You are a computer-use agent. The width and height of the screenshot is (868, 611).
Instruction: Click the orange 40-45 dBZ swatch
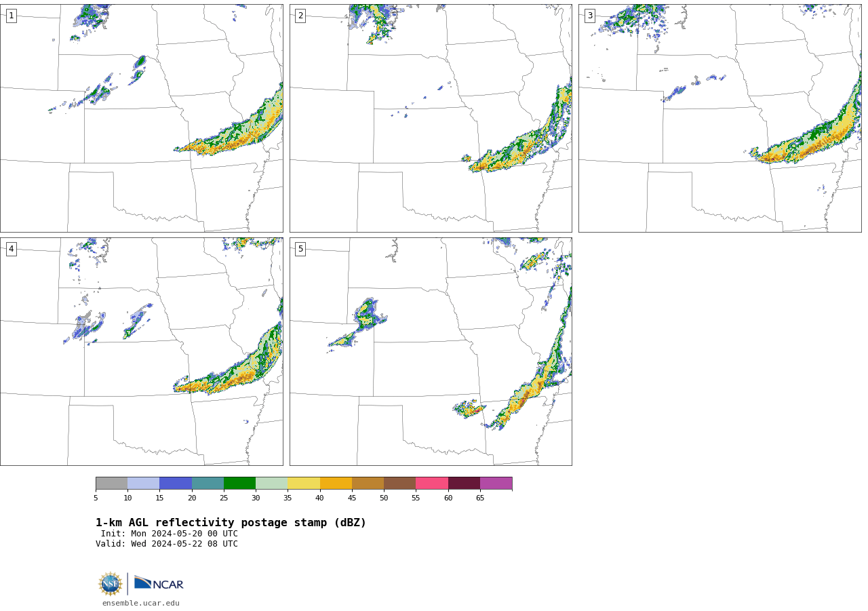(x=336, y=484)
